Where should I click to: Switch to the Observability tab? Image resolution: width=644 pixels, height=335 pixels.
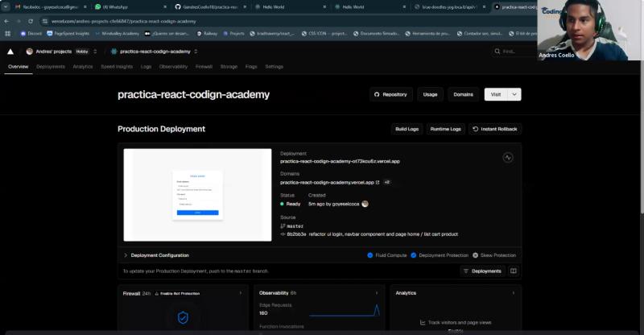(x=173, y=67)
